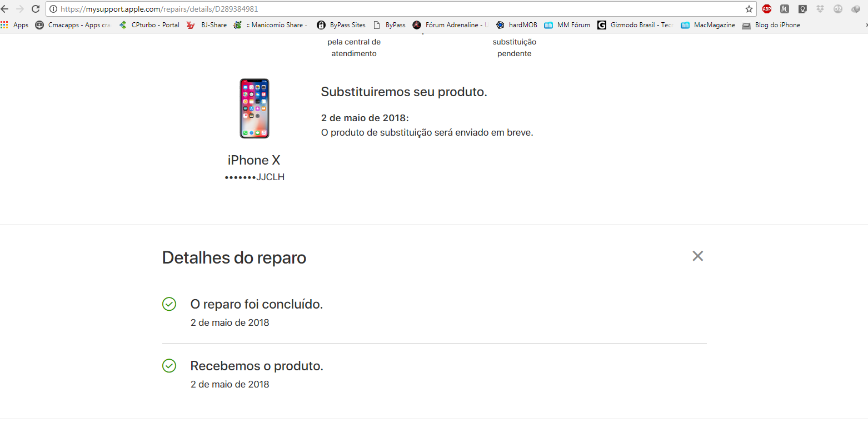The image size is (868, 437).
Task: Click the browser forward arrow
Action: tap(20, 9)
